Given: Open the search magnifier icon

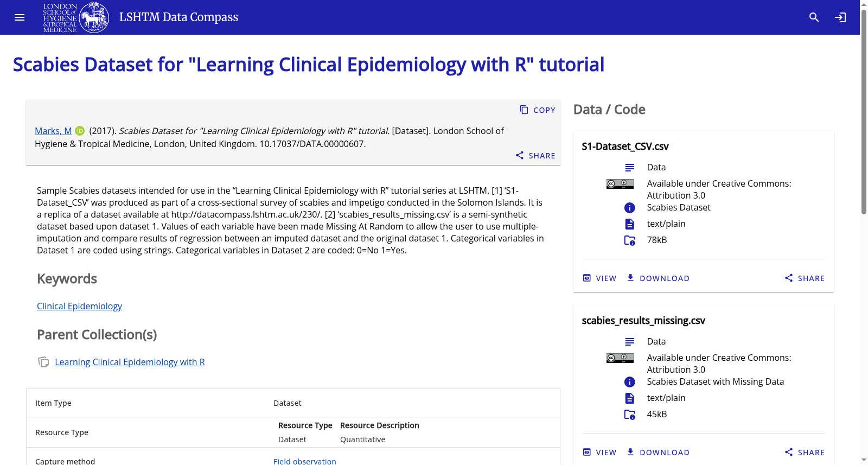Looking at the screenshot, I should point(814,17).
